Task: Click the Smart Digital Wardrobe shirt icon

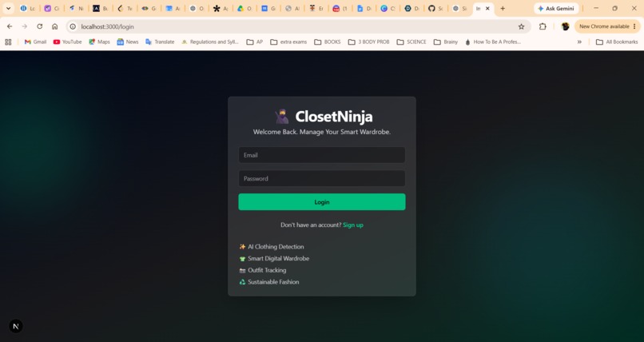Action: point(242,259)
